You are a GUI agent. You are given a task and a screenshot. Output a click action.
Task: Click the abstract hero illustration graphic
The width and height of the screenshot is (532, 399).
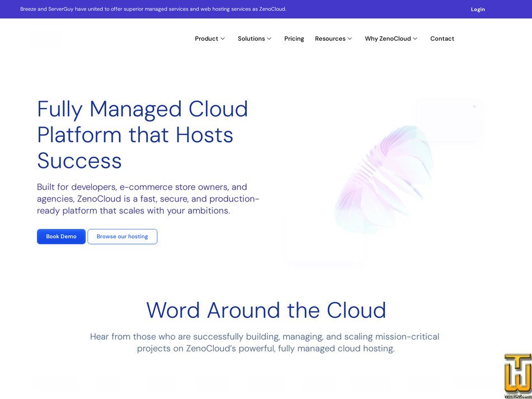[383, 180]
